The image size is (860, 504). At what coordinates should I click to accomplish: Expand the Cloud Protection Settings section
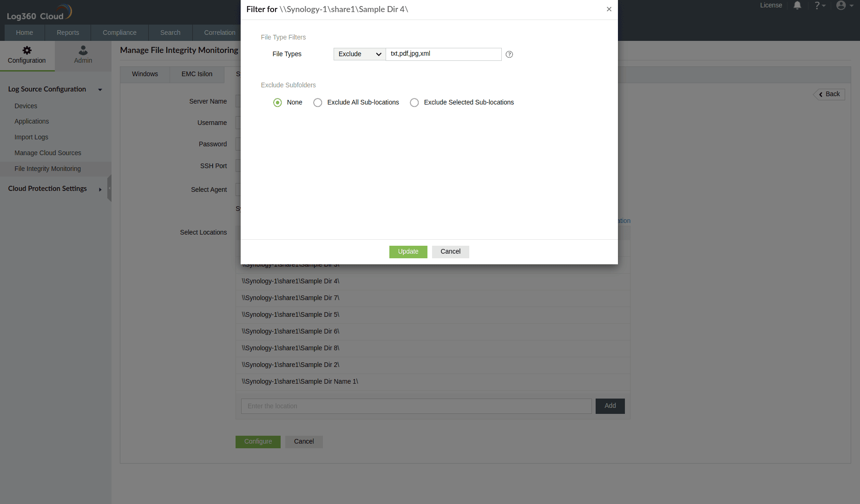100,189
